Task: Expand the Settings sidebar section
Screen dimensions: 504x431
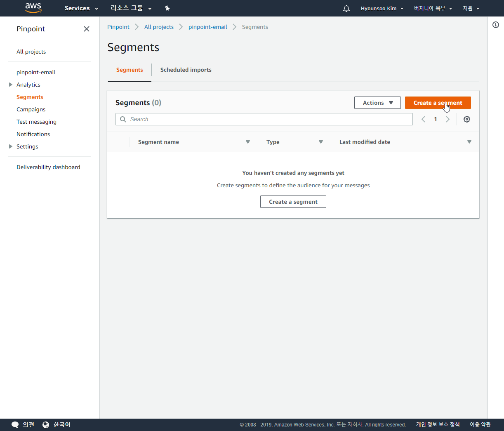Action: 11,146
